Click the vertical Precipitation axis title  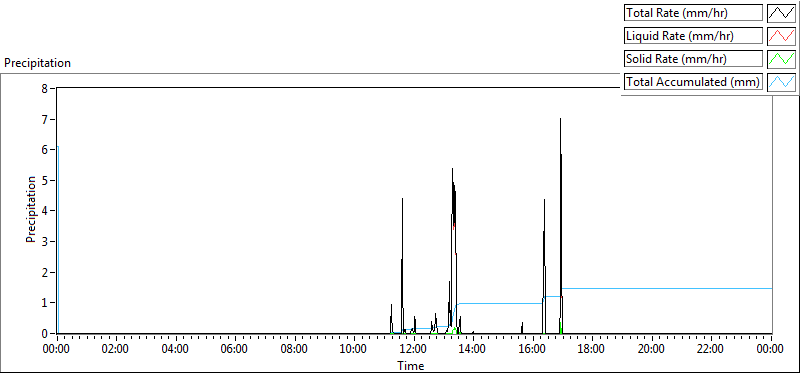(x=31, y=210)
